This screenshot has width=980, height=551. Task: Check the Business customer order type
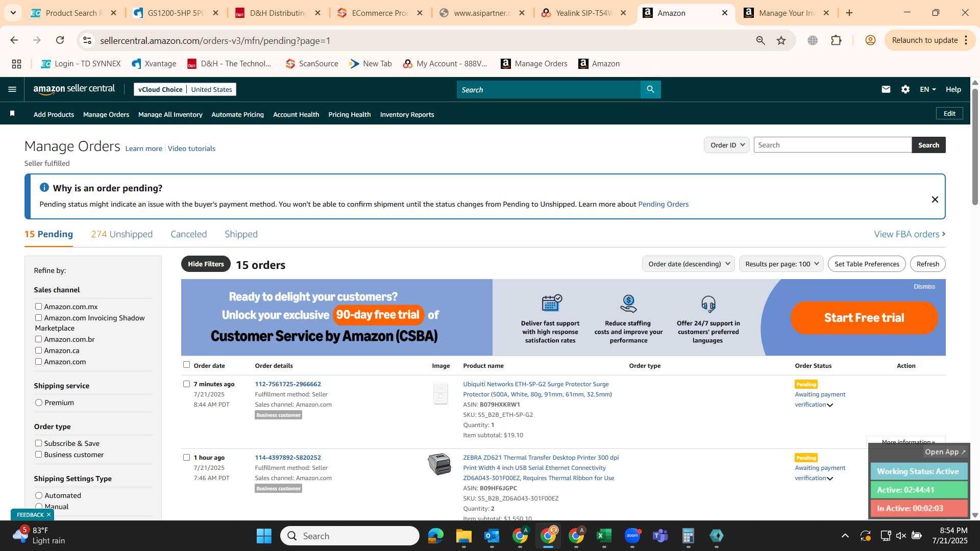point(38,454)
